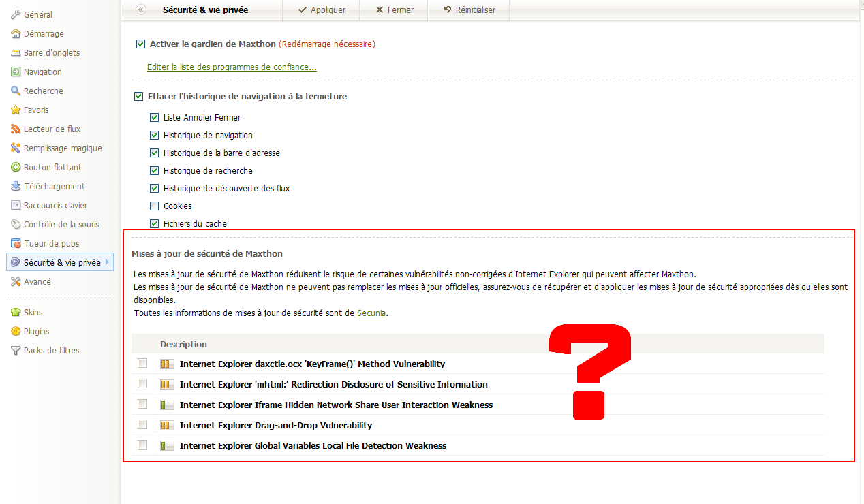
Task: Click severity icon of Drag-and-Drop Vulnerability
Action: coord(167,426)
